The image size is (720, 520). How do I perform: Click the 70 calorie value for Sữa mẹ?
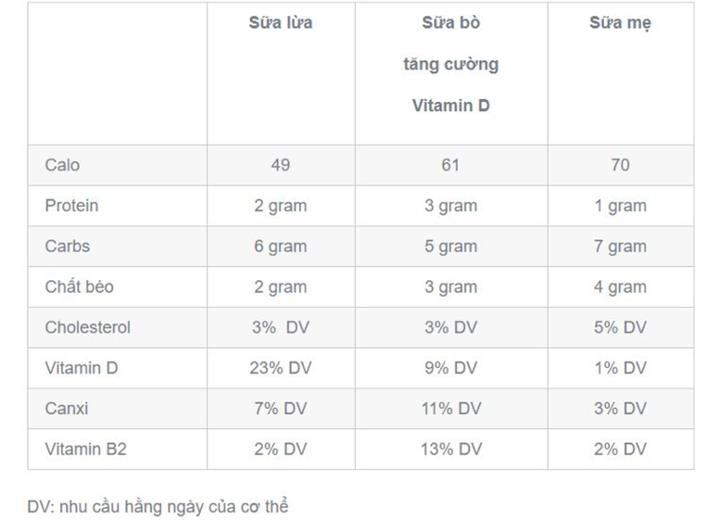click(620, 165)
